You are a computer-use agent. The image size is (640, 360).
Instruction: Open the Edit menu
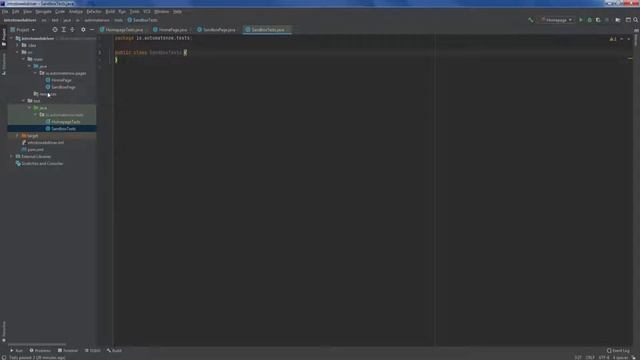pos(16,11)
